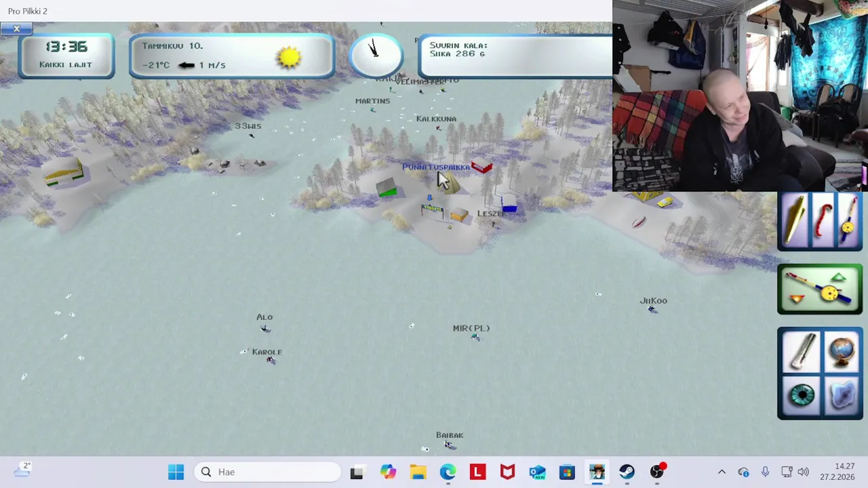Screen dimensions: 868x488
Task: Click the -21°C temperature reading
Action: point(157,65)
